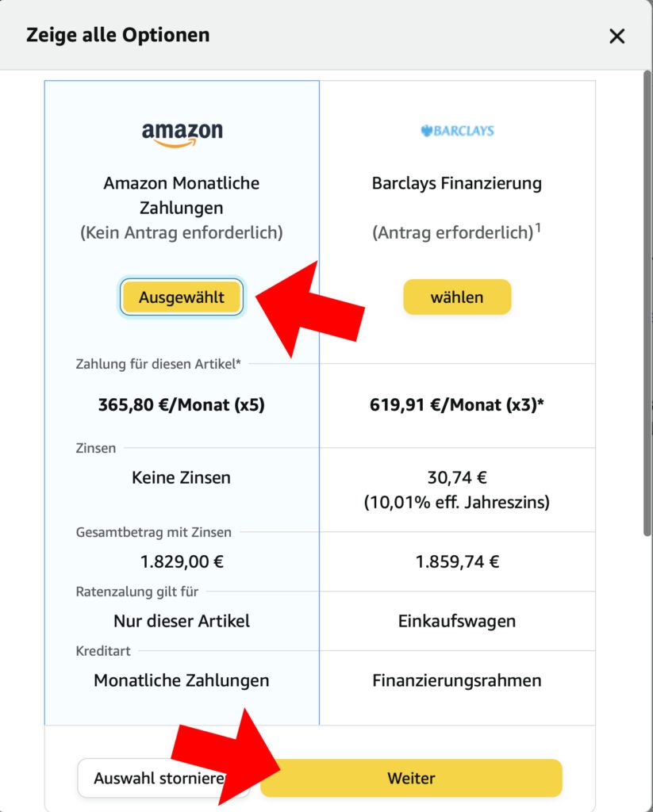Click the Zeige alle Optionen title
Screen dimensions: 653x812
tap(117, 35)
